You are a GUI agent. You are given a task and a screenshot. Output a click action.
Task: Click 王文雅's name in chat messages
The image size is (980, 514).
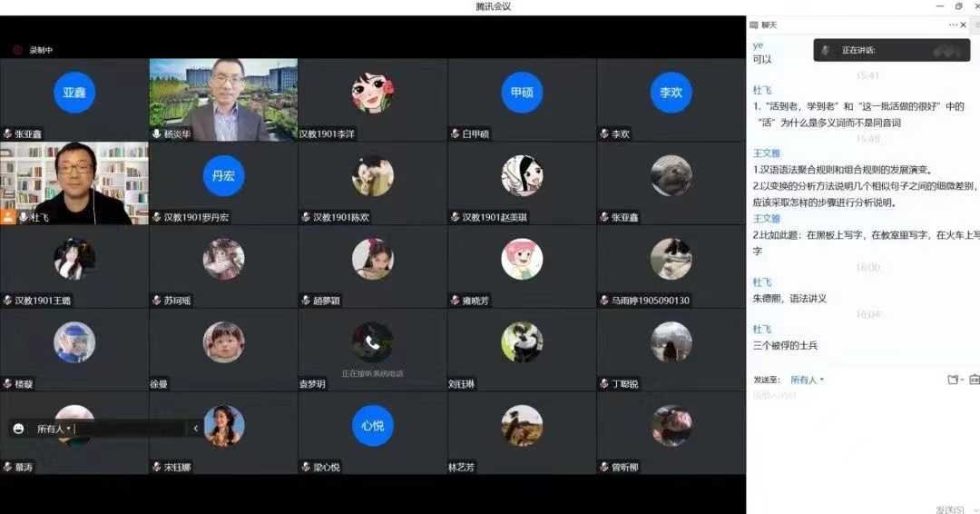[x=766, y=153]
